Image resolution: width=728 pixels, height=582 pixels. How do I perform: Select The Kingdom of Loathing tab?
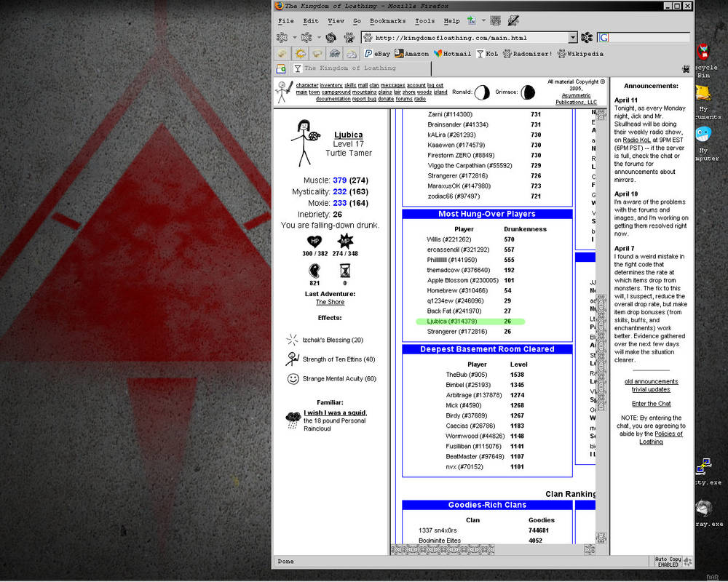click(361, 68)
